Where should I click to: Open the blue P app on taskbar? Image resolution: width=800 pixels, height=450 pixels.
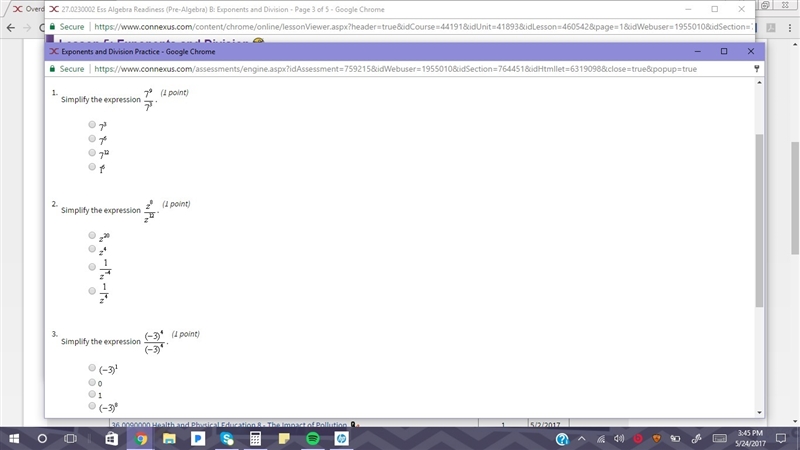click(x=198, y=439)
